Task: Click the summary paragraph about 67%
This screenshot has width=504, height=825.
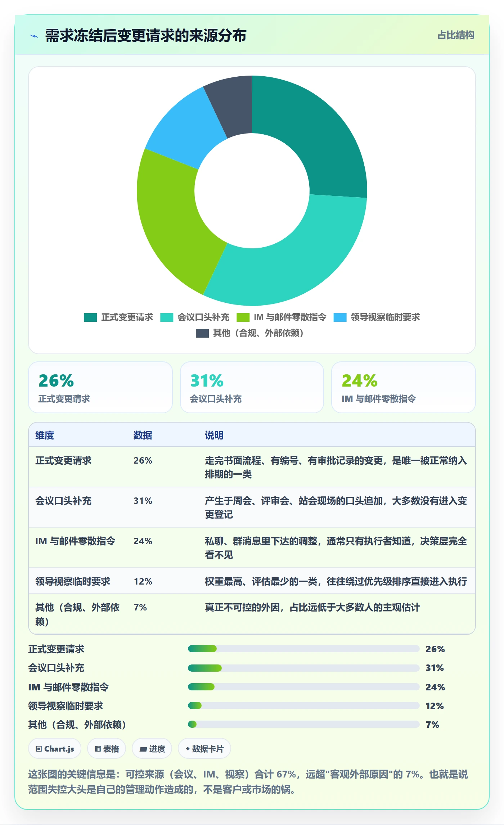Action: [x=248, y=781]
